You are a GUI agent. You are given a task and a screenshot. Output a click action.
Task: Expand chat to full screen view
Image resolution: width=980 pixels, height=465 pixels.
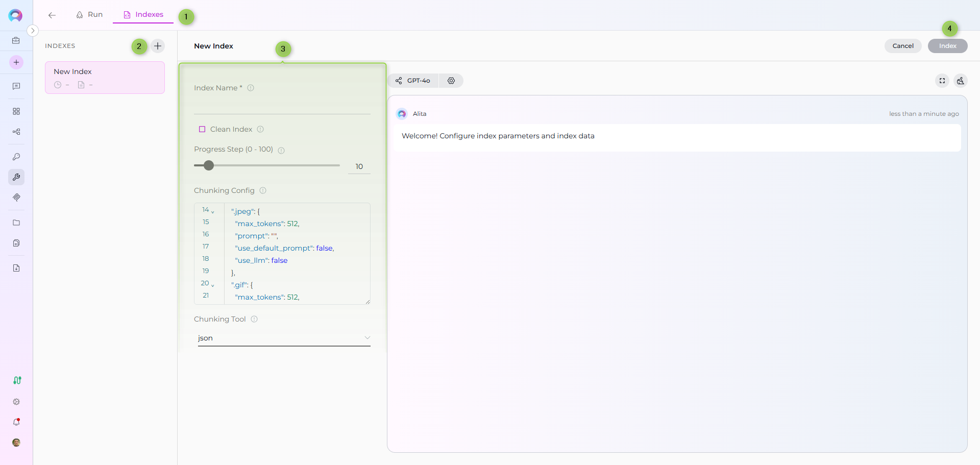click(942, 81)
